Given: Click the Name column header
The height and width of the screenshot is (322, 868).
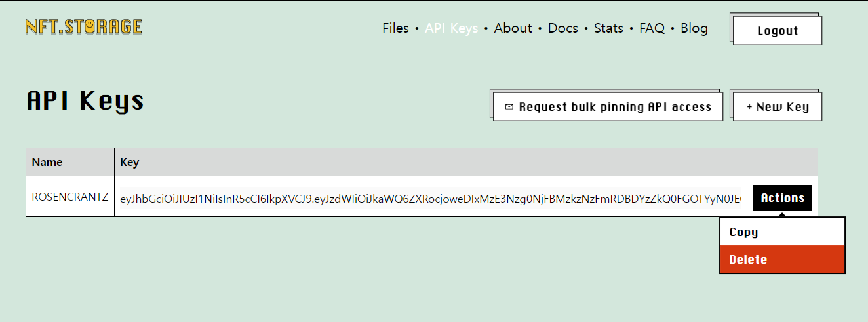Looking at the screenshot, I should pos(70,162).
